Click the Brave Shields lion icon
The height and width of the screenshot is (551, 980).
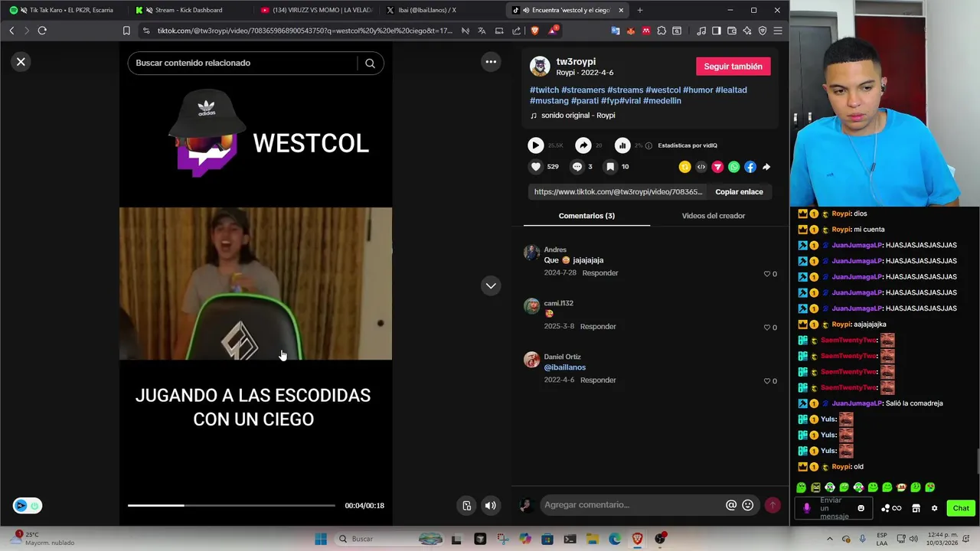(x=534, y=31)
